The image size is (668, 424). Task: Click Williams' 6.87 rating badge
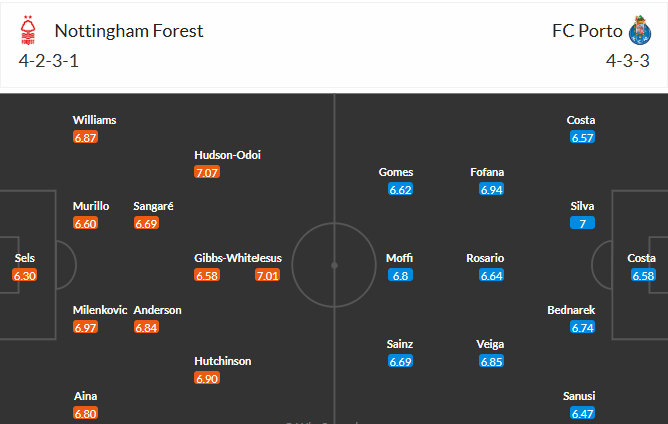85,137
